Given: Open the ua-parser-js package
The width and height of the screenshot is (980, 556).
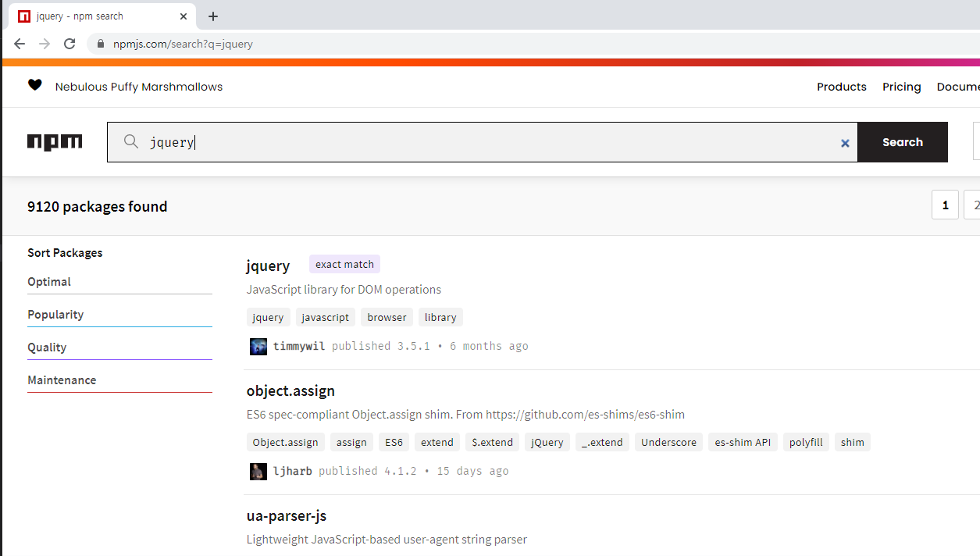Looking at the screenshot, I should (x=286, y=515).
